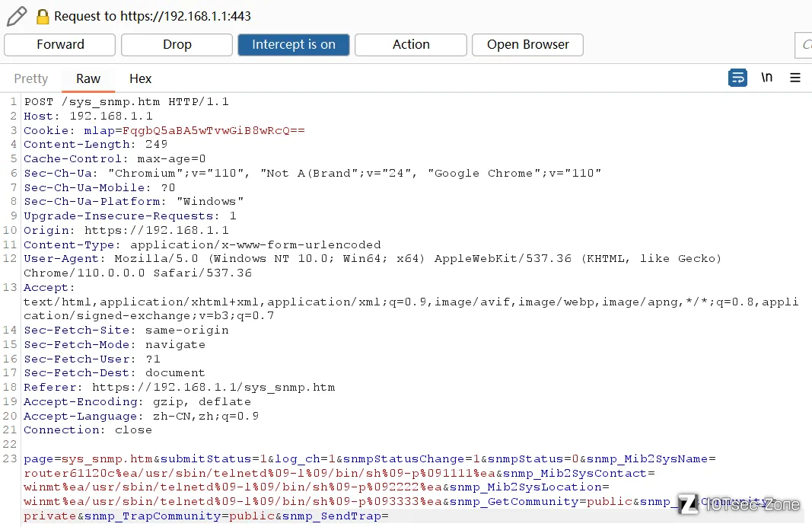Click the Cookie mlap value
This screenshot has width=812, height=527.
click(x=213, y=130)
